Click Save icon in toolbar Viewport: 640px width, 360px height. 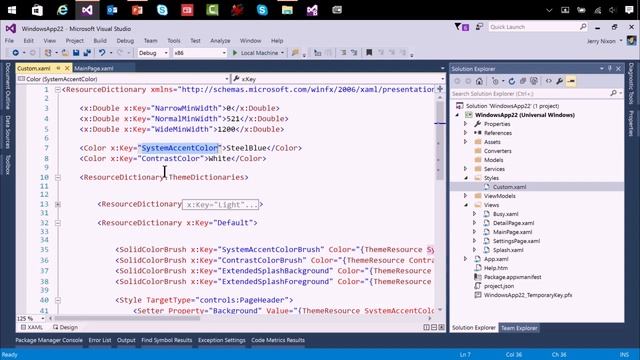76,53
